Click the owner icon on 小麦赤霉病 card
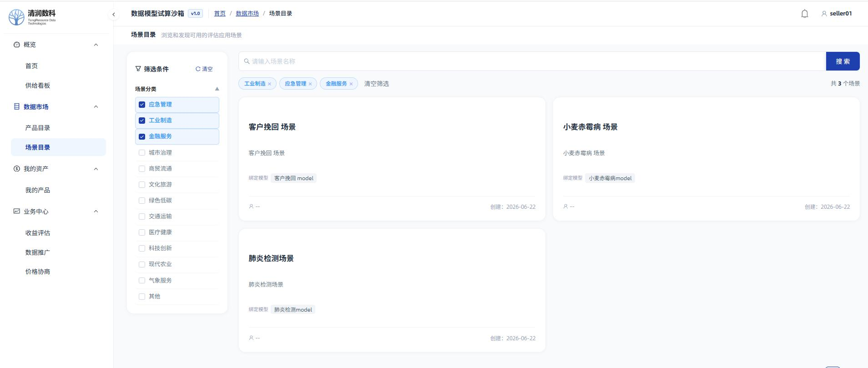Viewport: 868px width, 368px height. pos(565,207)
